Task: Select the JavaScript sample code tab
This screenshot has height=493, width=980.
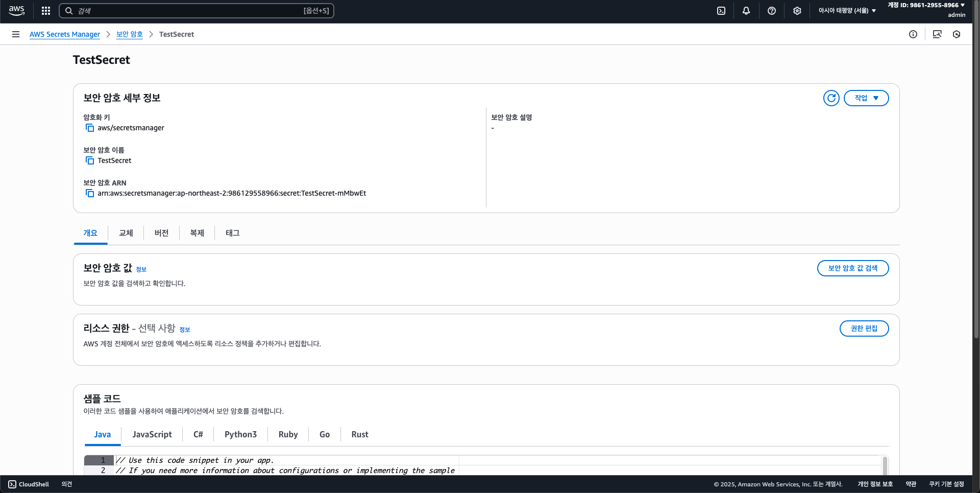Action: click(152, 434)
